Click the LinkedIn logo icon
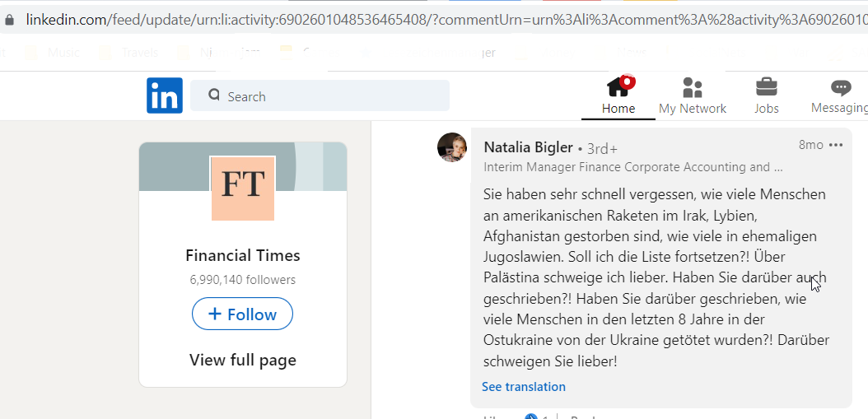 point(165,95)
